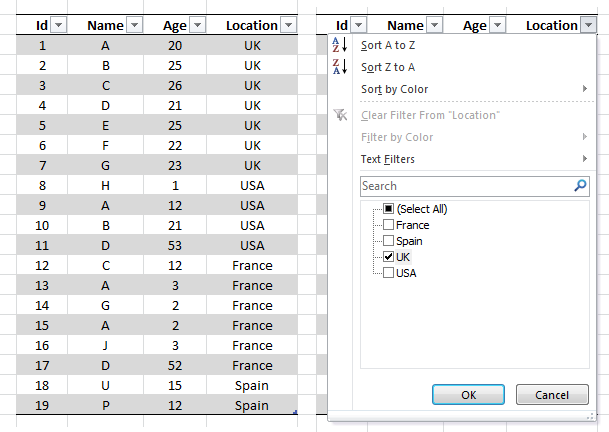609x432 pixels.
Task: Expand the Text Filters submenu arrow
Action: tap(585, 159)
